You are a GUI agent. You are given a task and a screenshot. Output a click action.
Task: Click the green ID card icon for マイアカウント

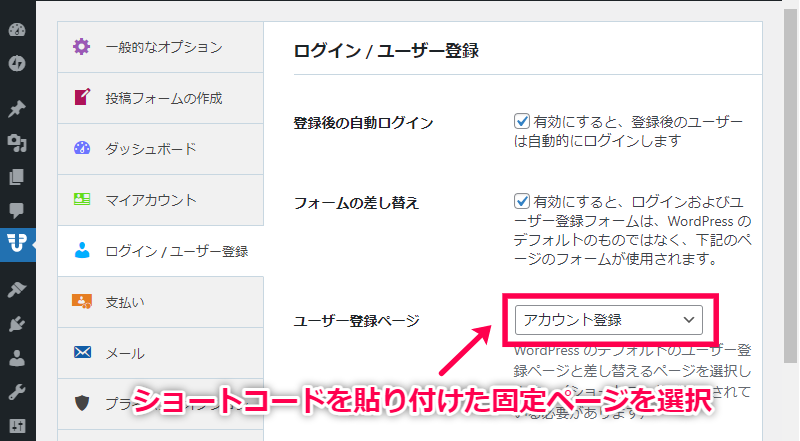point(82,199)
